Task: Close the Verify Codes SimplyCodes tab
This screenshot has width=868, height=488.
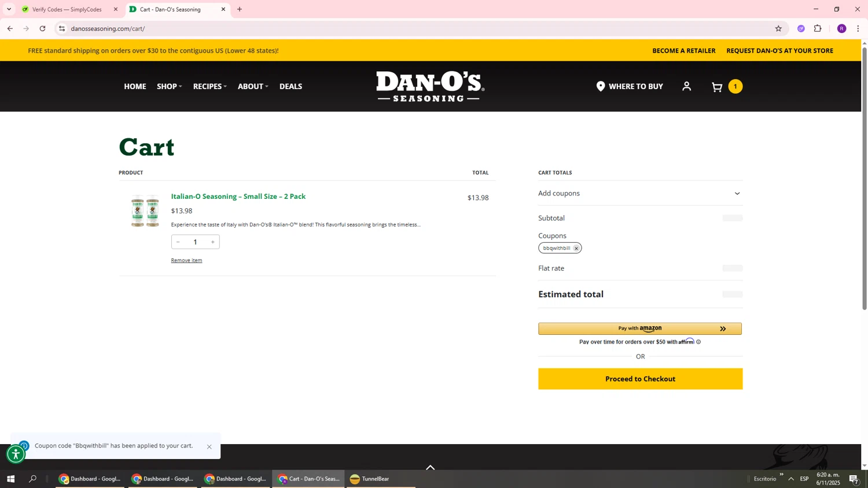Action: pyautogui.click(x=115, y=9)
